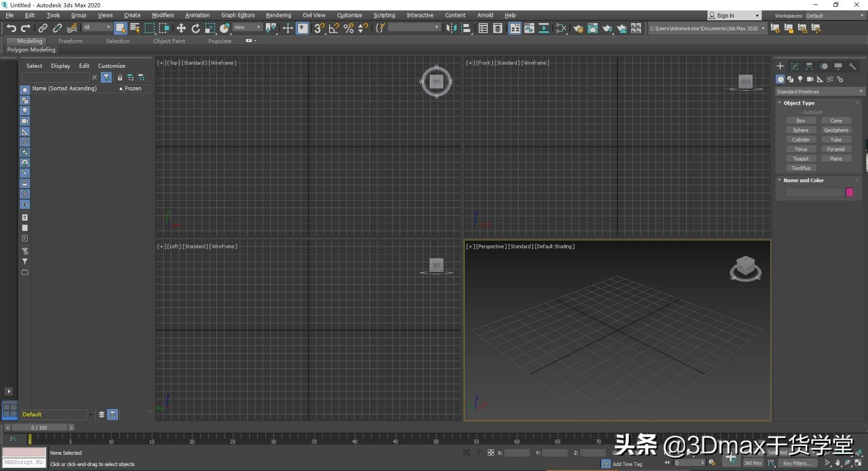Open Render Setup dialog
Viewport: 868px width, 471px height.
[578, 28]
